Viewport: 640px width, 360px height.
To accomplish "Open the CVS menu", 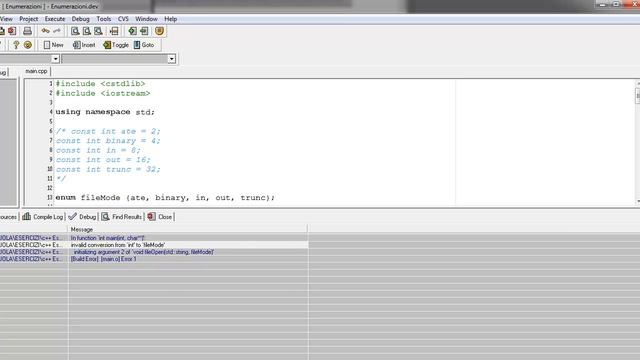I will pyautogui.click(x=123, y=19).
